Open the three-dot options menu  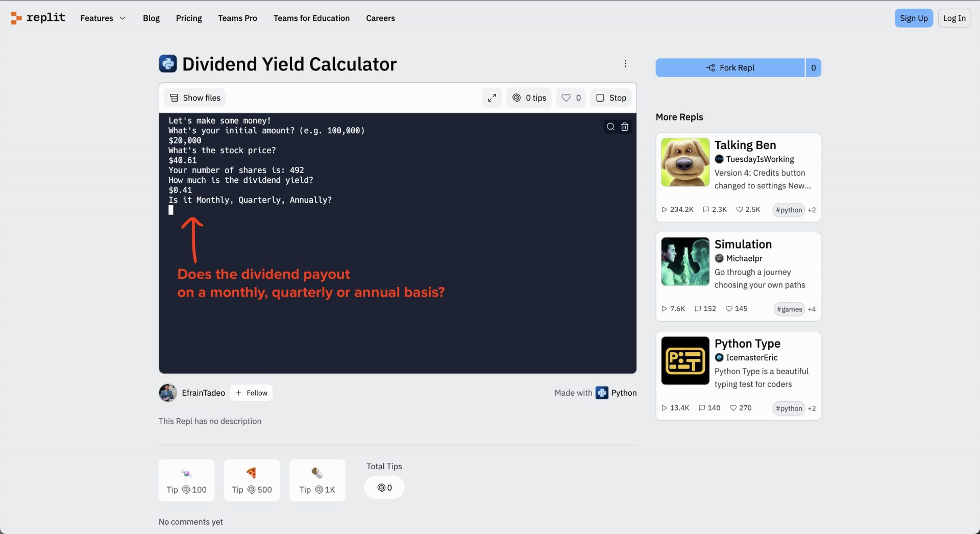(x=625, y=64)
